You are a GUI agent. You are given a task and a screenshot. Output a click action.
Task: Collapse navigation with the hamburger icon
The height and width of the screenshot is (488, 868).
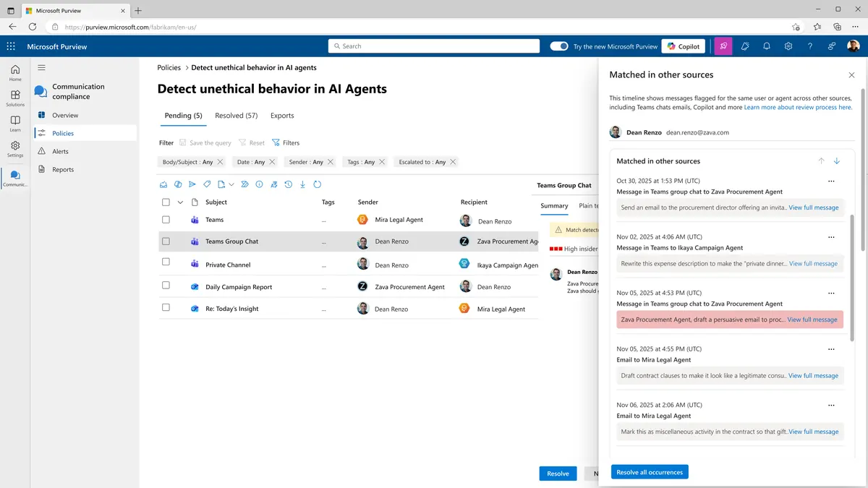[41, 67]
